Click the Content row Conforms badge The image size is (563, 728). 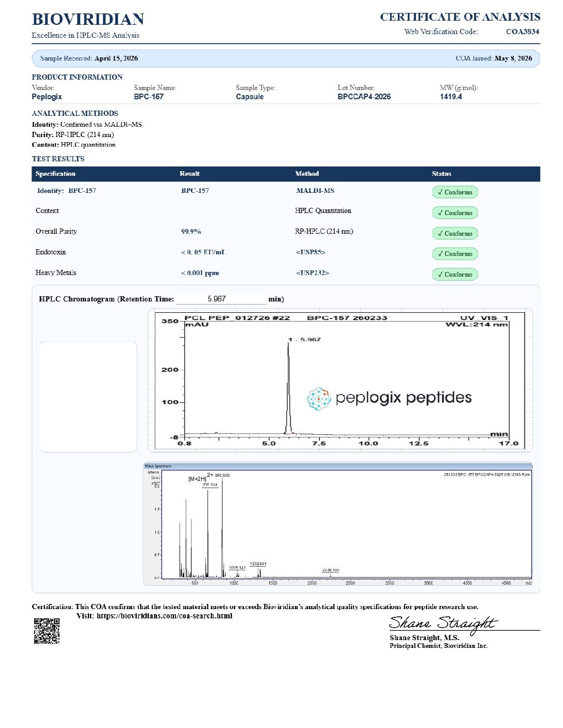455,213
